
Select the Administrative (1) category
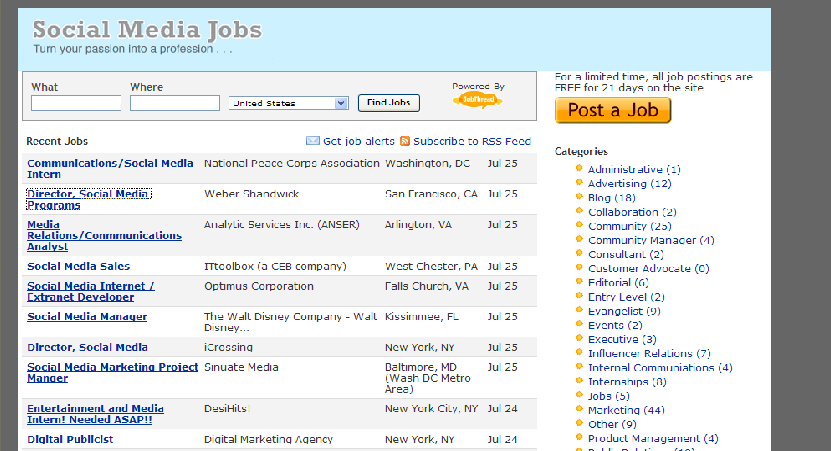[634, 170]
